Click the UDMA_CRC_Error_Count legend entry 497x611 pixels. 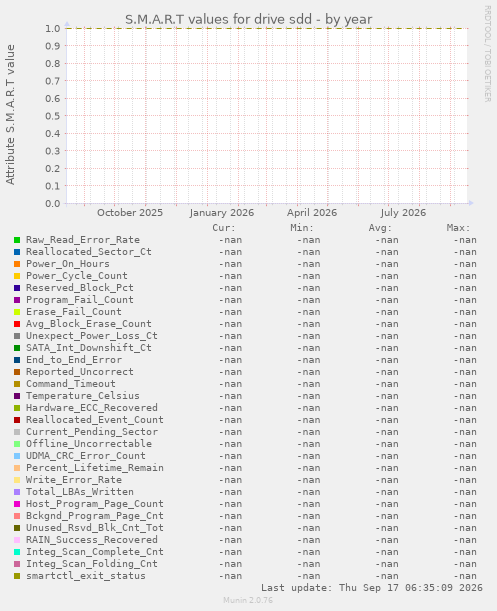tap(86, 456)
